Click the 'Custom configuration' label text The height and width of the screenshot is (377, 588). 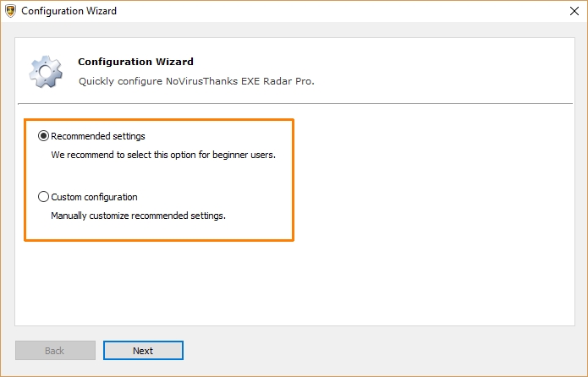(x=94, y=197)
